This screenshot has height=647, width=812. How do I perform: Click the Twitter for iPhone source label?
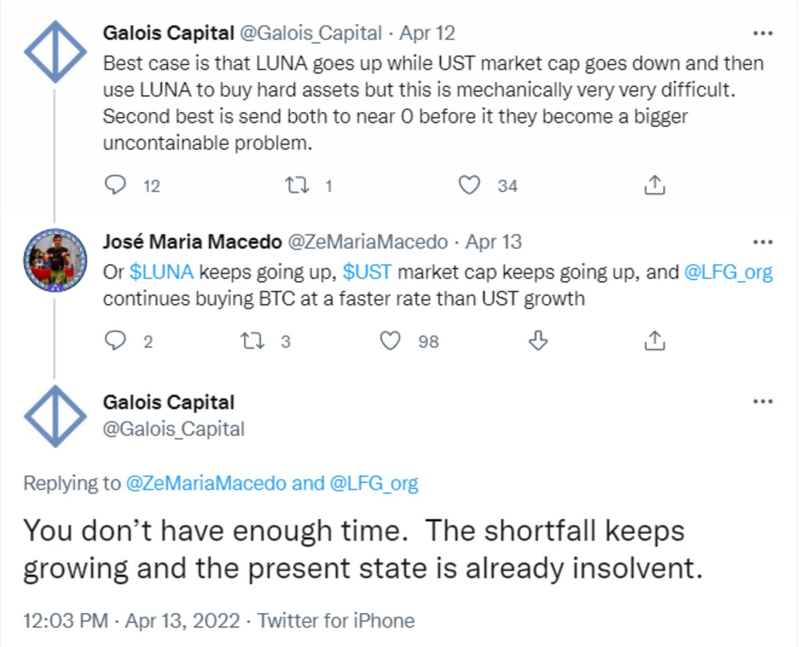(336, 621)
